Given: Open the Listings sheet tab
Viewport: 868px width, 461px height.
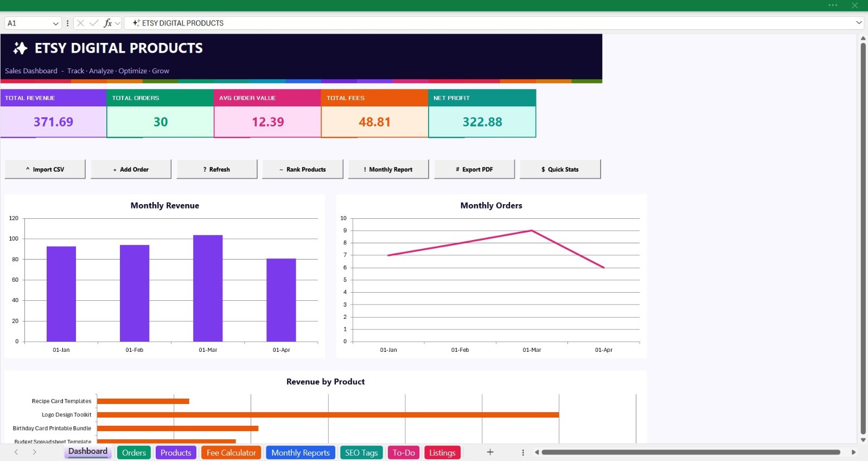Looking at the screenshot, I should click(442, 452).
